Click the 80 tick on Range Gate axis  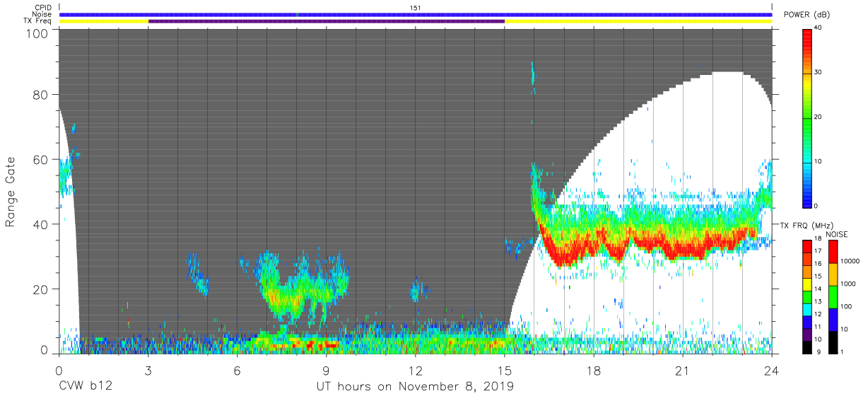tap(41, 95)
